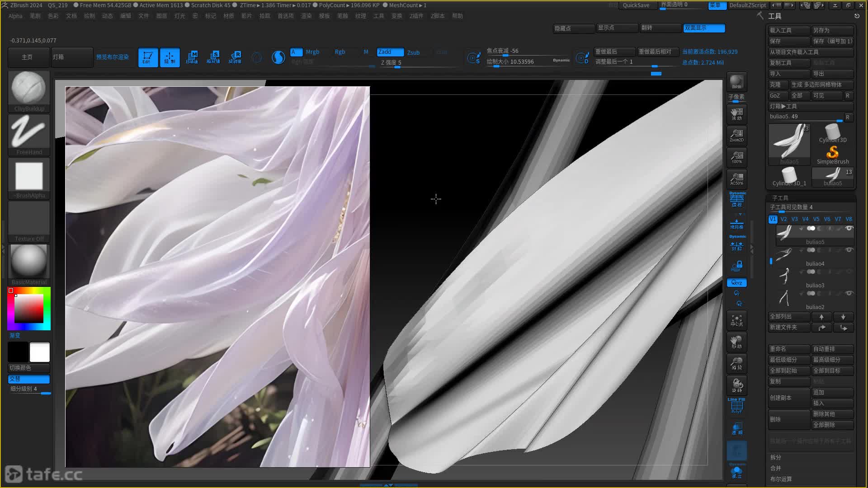Open the Z插件 ZPlugin menu
The image size is (868, 488).
tap(416, 16)
